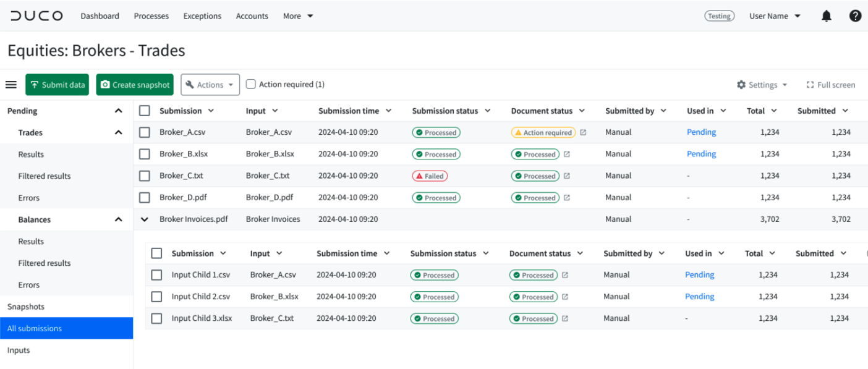The height and width of the screenshot is (369, 868).
Task: Enable the Action required (1) filter checkbox
Action: point(251,84)
